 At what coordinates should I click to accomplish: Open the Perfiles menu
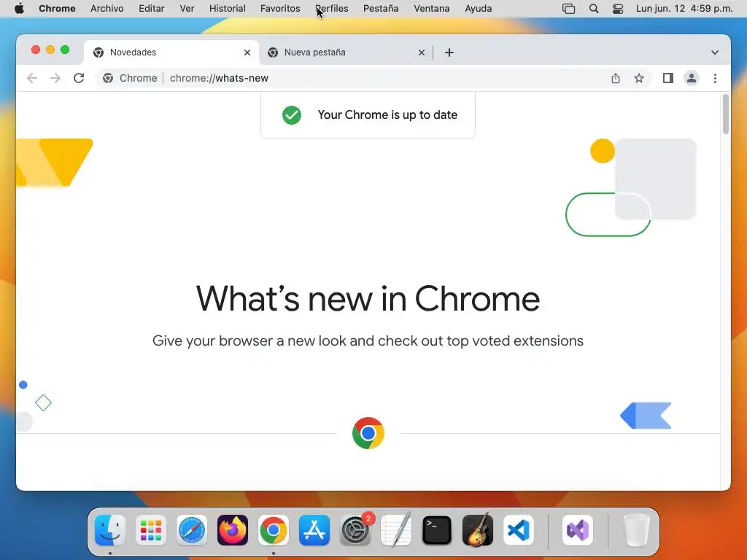coord(332,9)
